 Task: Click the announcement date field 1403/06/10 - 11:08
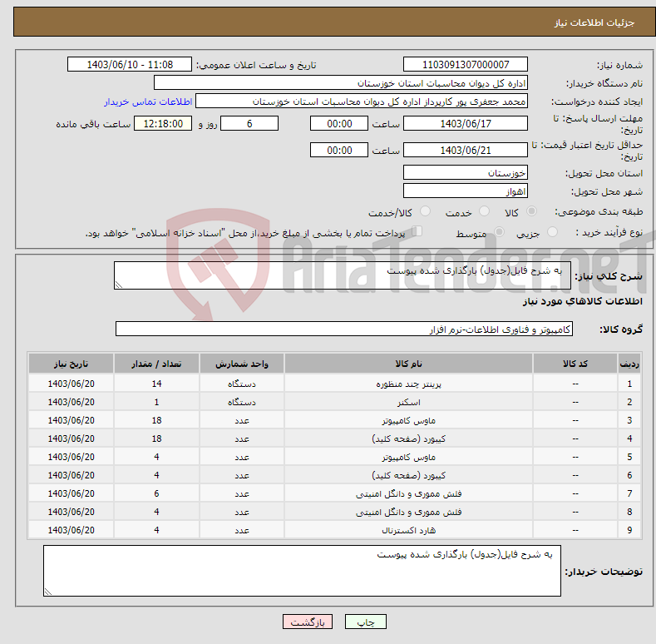pyautogui.click(x=130, y=65)
